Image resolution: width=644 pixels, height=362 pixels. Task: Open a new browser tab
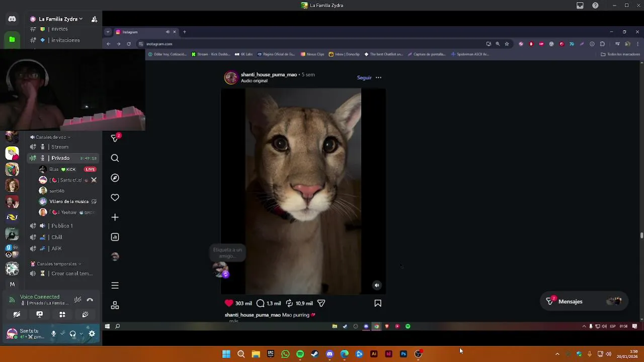(x=184, y=32)
